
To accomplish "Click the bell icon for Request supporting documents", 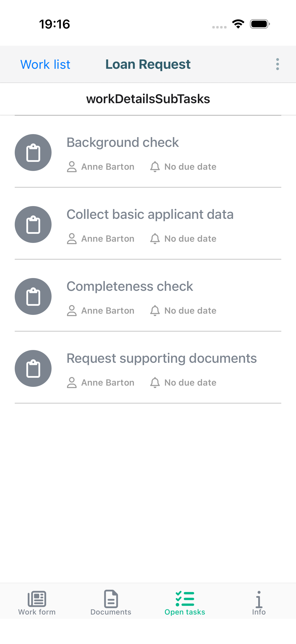I will 155,382.
